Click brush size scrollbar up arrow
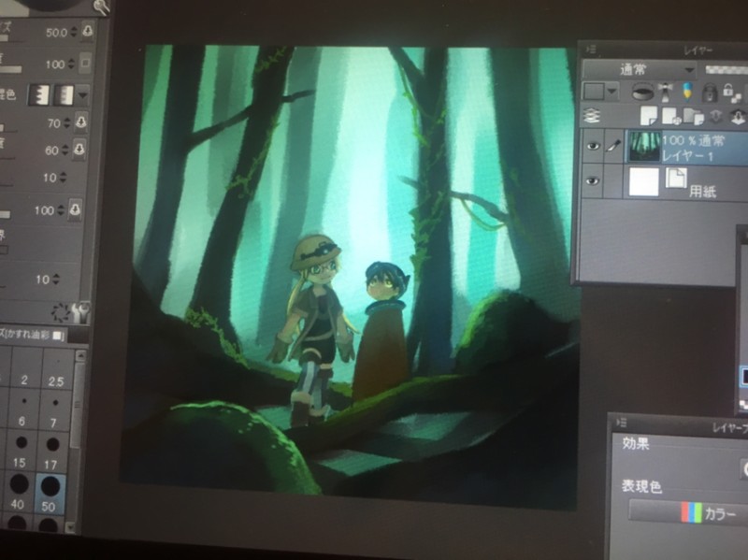 [80, 356]
